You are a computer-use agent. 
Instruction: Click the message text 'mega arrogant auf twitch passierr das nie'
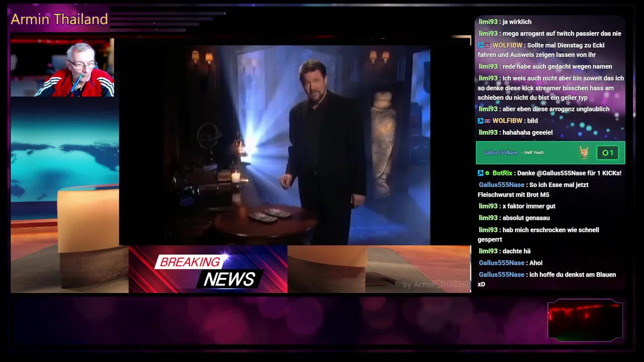click(x=562, y=34)
